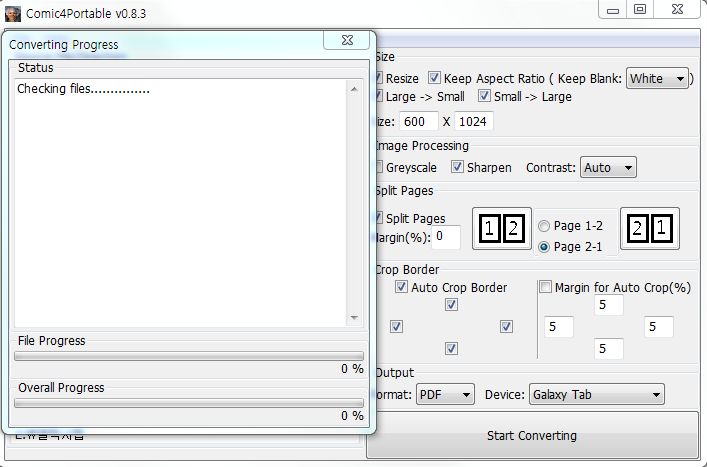Select the Page 2-1 radio button
707x467 pixels.
point(544,247)
